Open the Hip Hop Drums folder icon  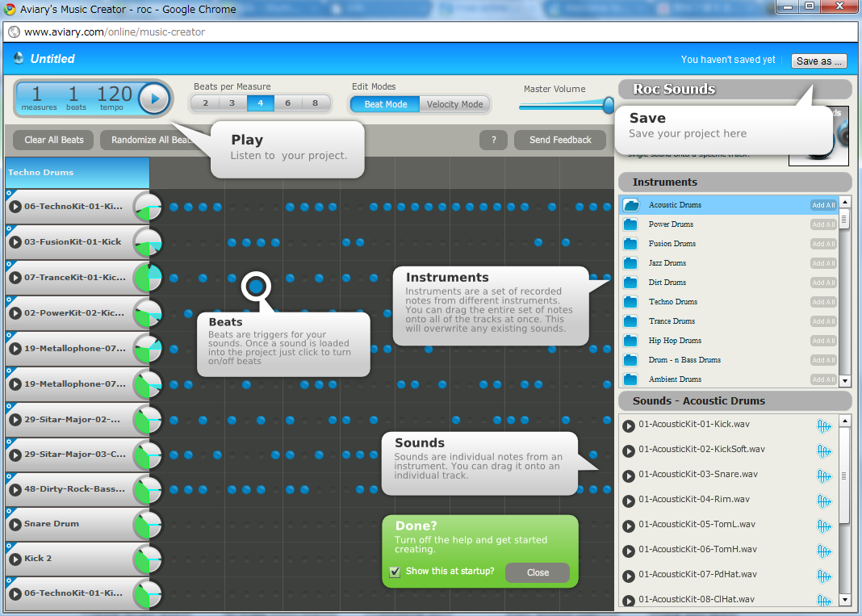(x=630, y=341)
